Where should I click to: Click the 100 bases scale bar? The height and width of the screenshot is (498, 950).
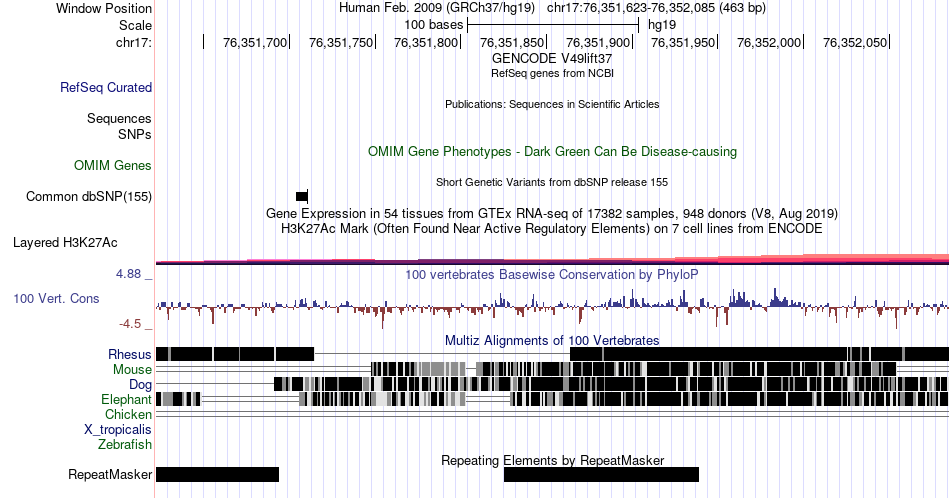tap(553, 25)
